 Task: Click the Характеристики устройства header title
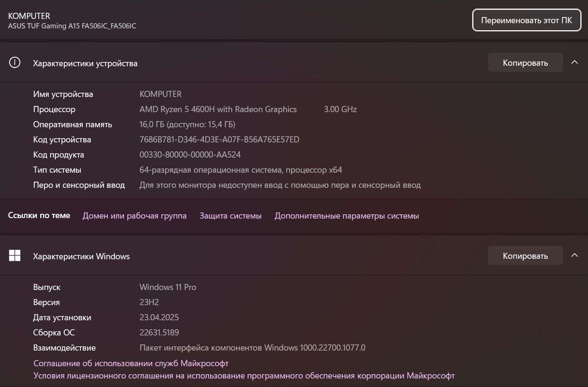pyautogui.click(x=85, y=63)
